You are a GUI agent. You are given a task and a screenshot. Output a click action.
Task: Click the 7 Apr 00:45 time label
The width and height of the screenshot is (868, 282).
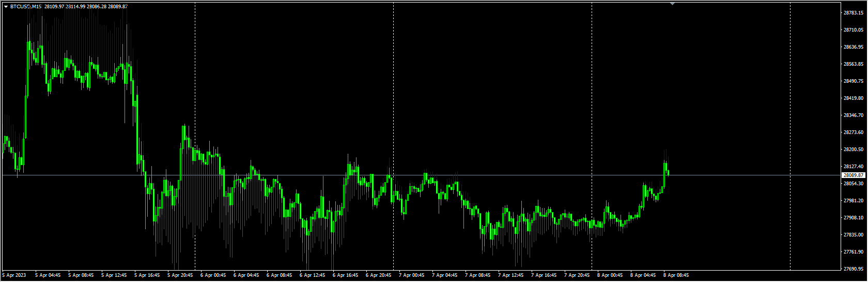coord(411,275)
